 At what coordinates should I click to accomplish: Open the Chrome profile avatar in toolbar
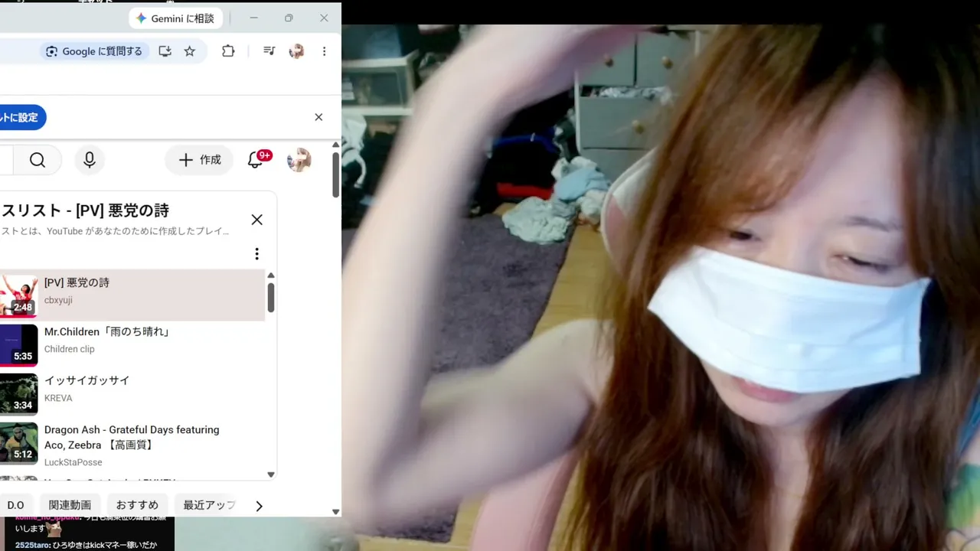click(296, 51)
